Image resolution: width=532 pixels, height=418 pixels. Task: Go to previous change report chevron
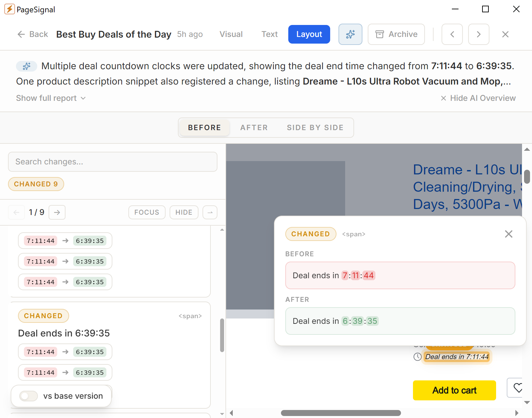pyautogui.click(x=452, y=34)
